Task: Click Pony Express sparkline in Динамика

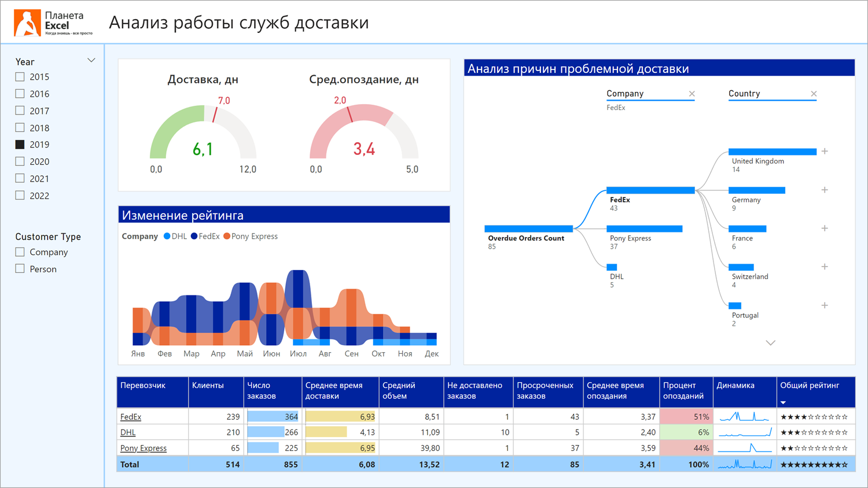Action: (x=745, y=448)
